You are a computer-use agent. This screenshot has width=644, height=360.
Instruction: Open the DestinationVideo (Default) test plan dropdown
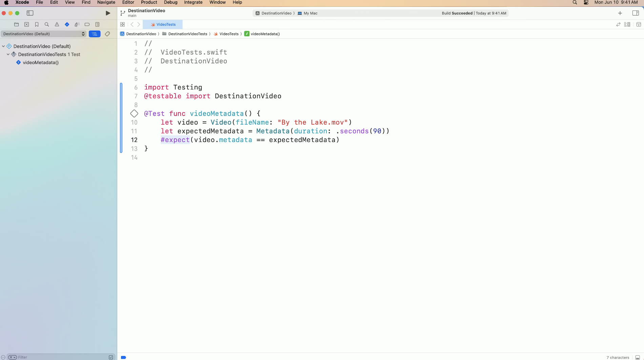pyautogui.click(x=44, y=34)
